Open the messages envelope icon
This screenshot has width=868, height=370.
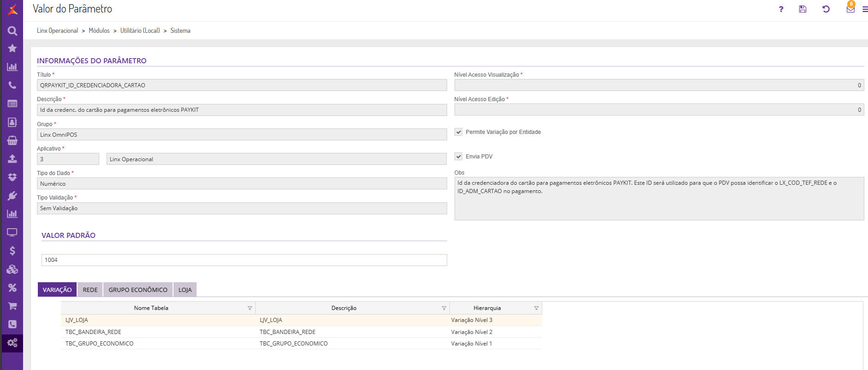[x=850, y=9]
